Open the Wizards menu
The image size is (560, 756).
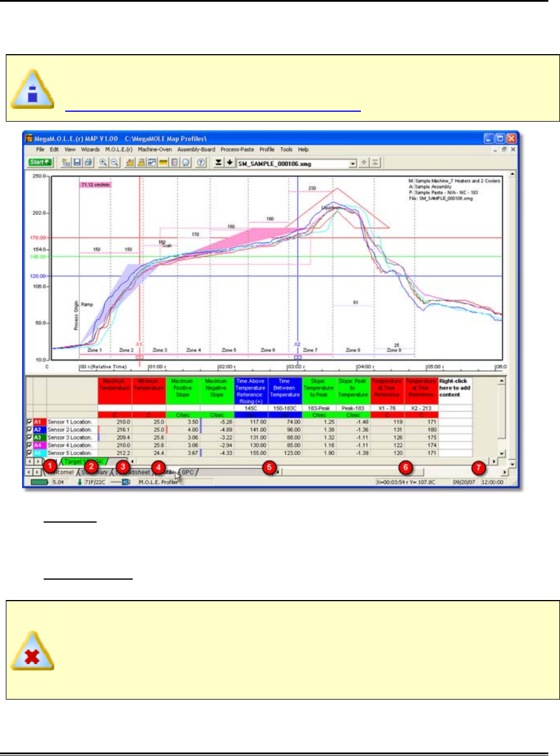point(90,150)
